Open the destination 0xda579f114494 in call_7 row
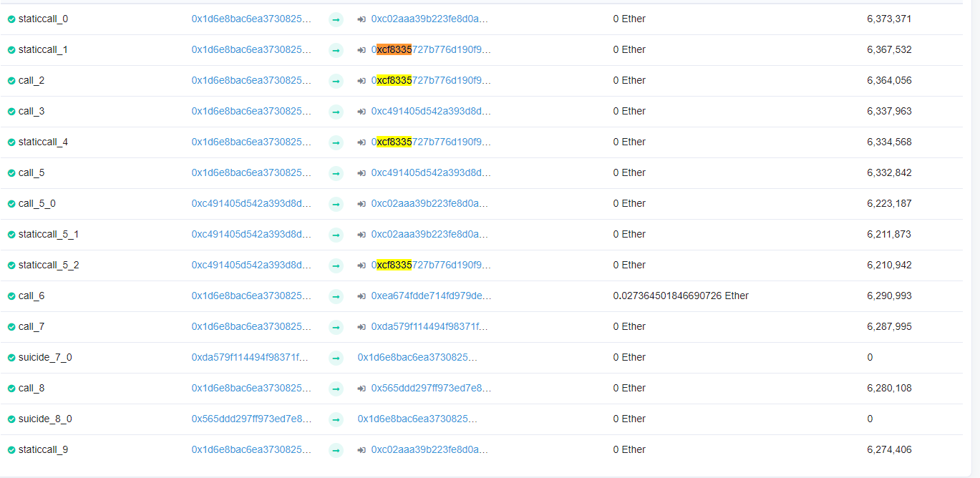 [430, 327]
